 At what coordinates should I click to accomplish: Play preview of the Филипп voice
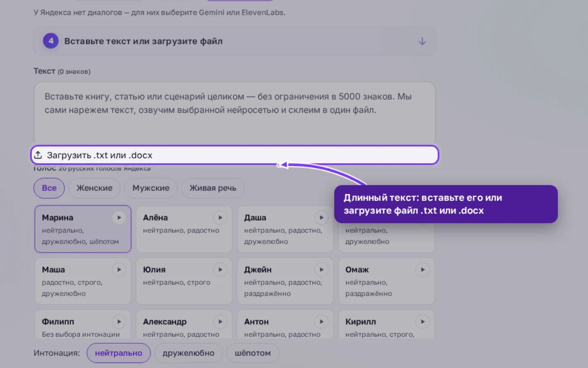click(119, 322)
